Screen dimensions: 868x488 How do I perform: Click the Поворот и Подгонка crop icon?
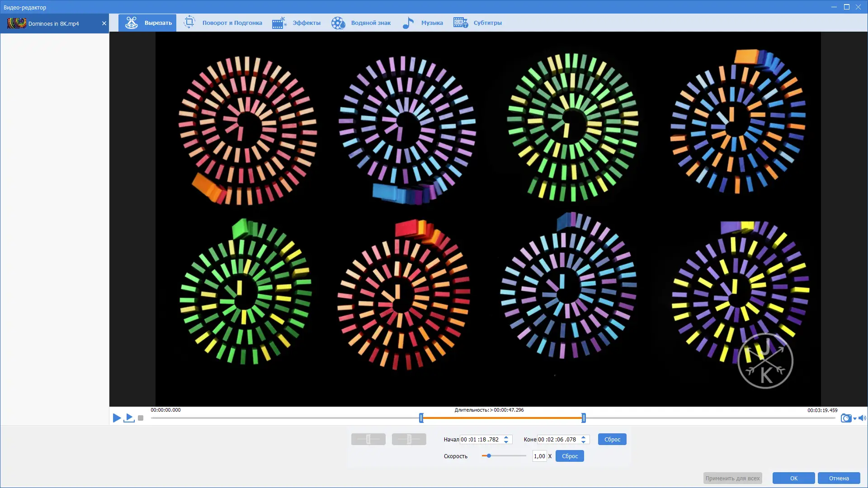pyautogui.click(x=189, y=22)
